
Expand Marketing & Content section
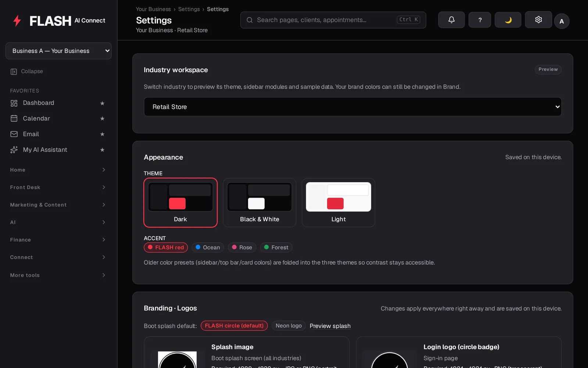coord(58,205)
